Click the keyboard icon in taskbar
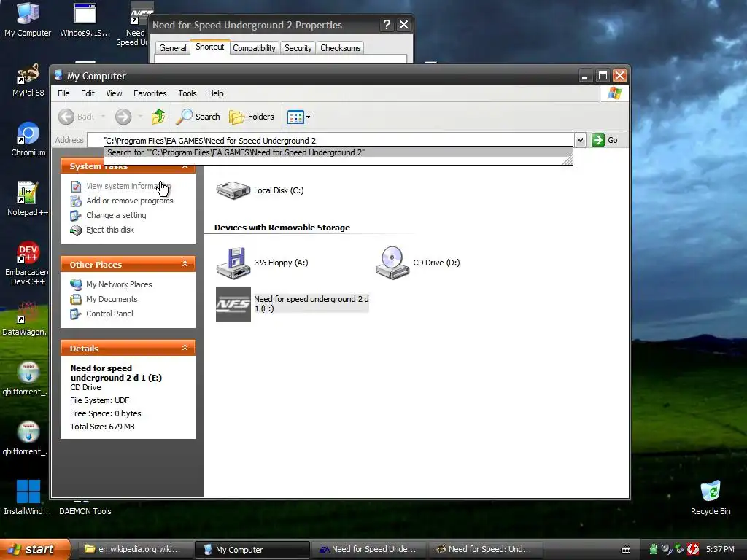 tap(626, 550)
